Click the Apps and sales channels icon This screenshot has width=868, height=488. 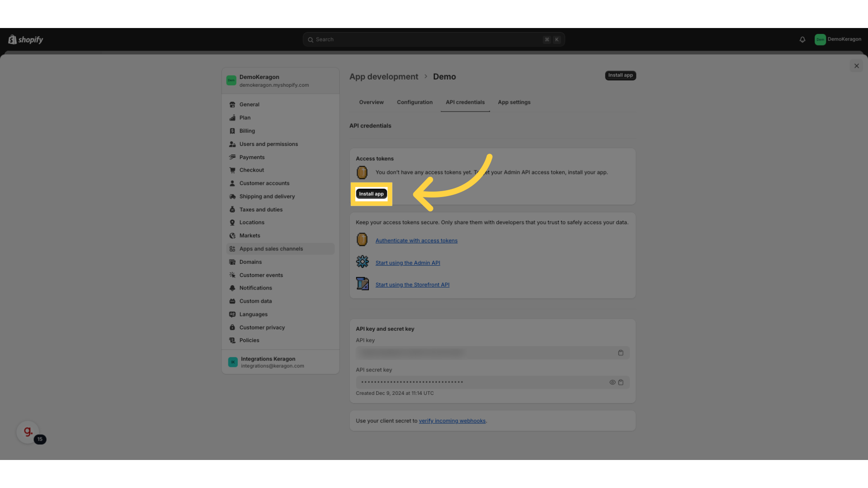[x=232, y=249]
